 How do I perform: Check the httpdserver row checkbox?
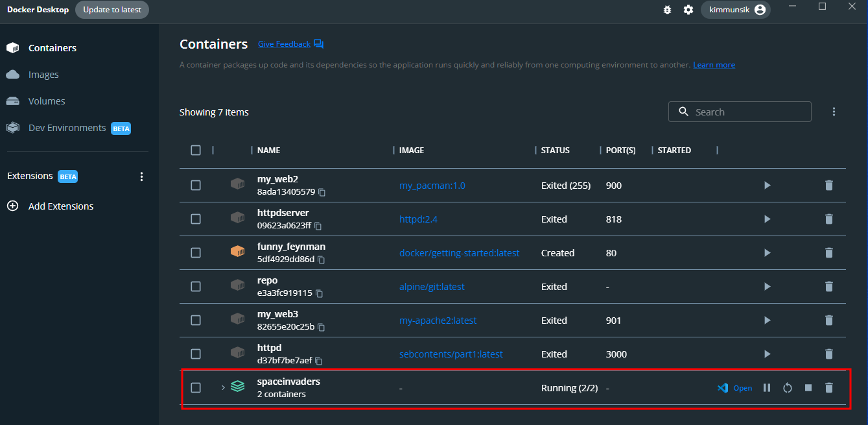pos(196,219)
